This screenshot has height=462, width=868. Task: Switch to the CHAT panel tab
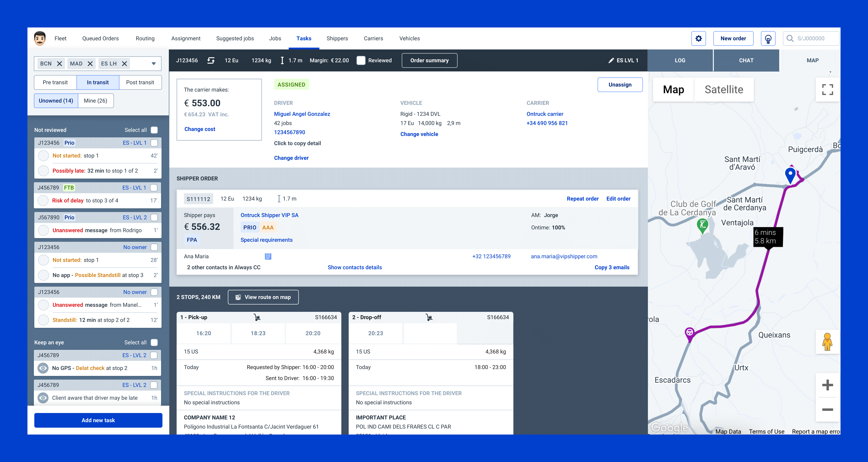coord(746,60)
